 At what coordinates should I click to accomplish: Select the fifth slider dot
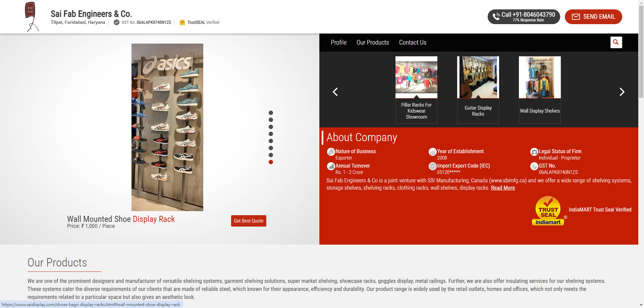click(271, 141)
